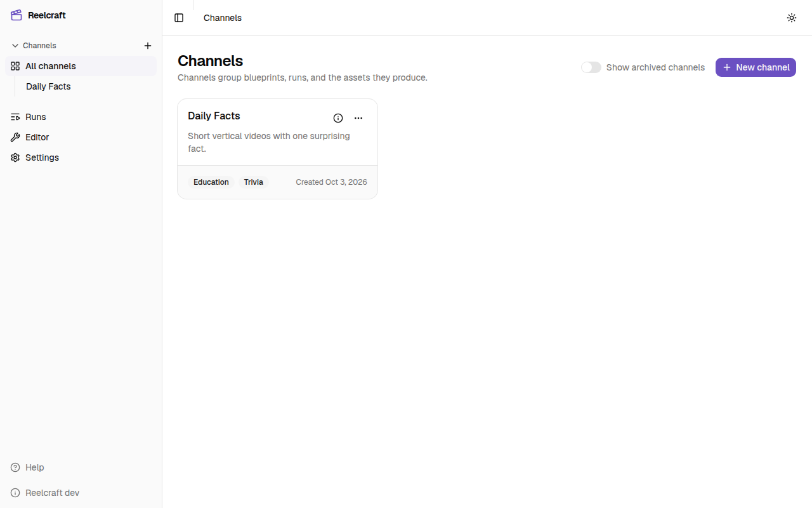
Task: Switch theme with the sun icon
Action: point(792,18)
